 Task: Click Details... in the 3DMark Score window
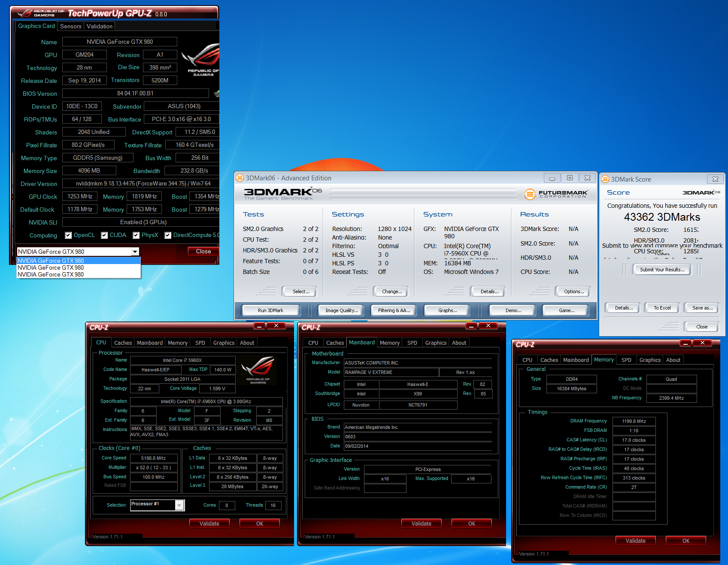[624, 308]
